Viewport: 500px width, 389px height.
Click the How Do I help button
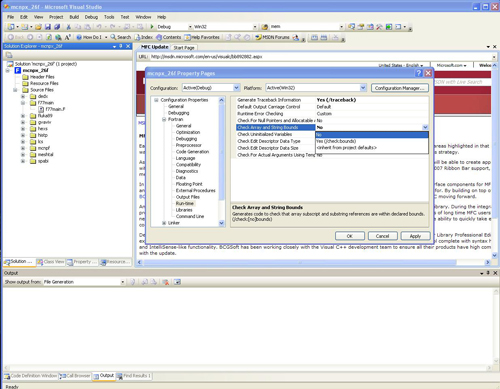click(x=89, y=37)
